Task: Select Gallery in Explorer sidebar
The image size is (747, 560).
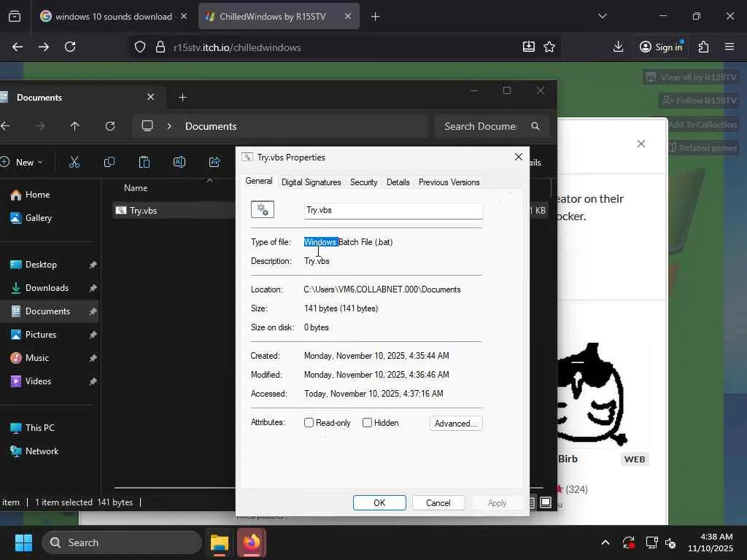Action: [x=31, y=217]
